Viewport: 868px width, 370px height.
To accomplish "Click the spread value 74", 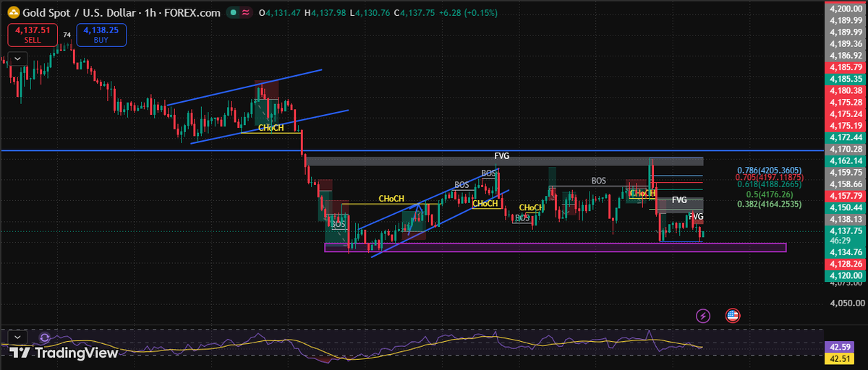I will click(67, 35).
